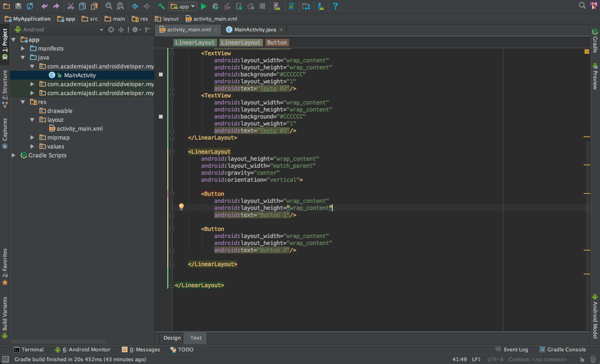Switch to the Design tab at bottom
The image size is (600, 364).
click(x=172, y=338)
